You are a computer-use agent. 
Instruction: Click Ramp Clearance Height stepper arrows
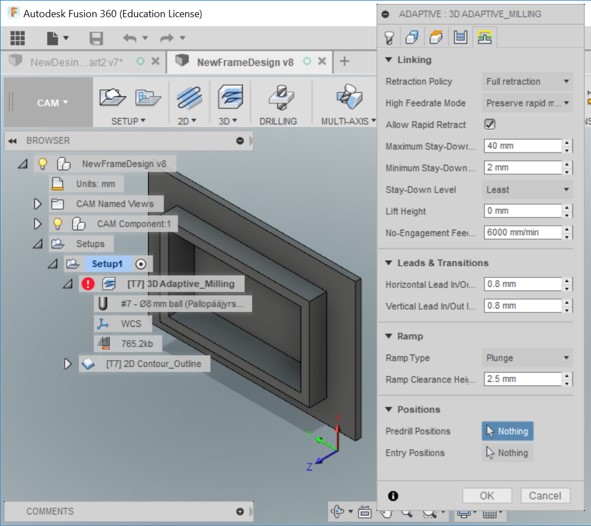point(567,379)
